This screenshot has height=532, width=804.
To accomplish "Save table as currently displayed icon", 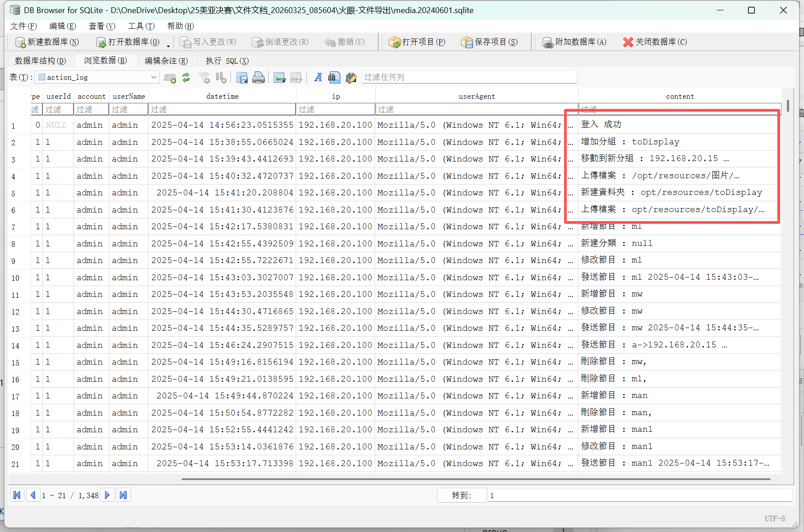I will tap(242, 78).
